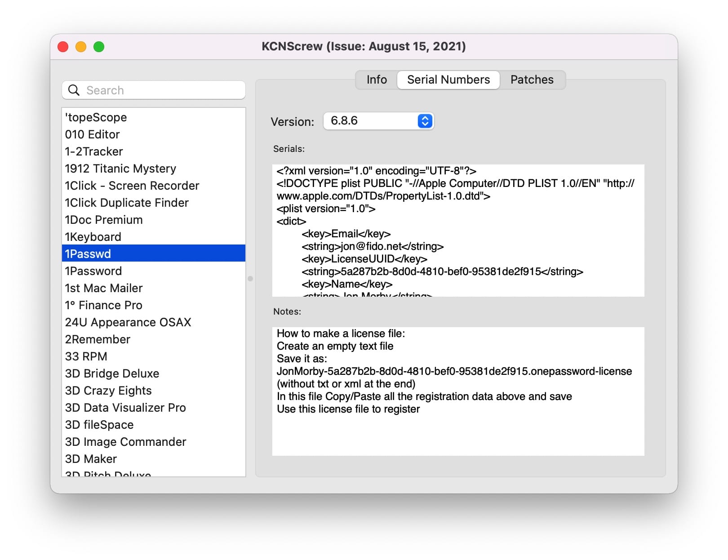Click the LicenseUUID key line
Image resolution: width=728 pixels, height=560 pixels.
click(x=364, y=259)
